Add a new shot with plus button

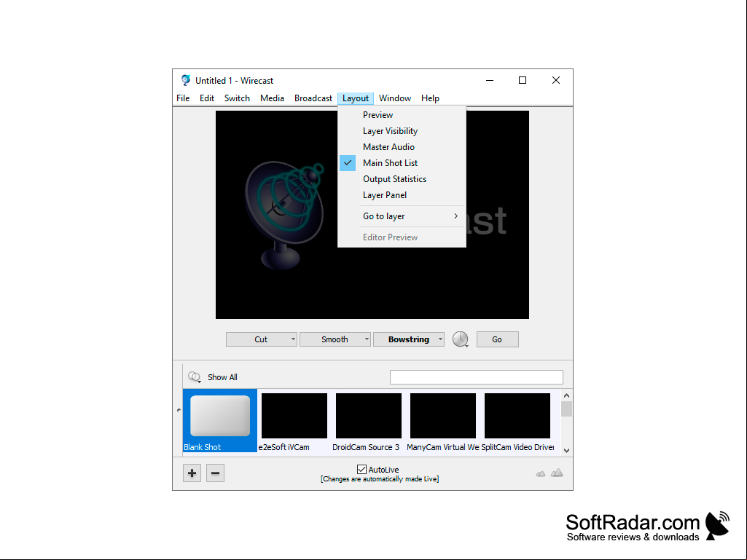tap(192, 473)
